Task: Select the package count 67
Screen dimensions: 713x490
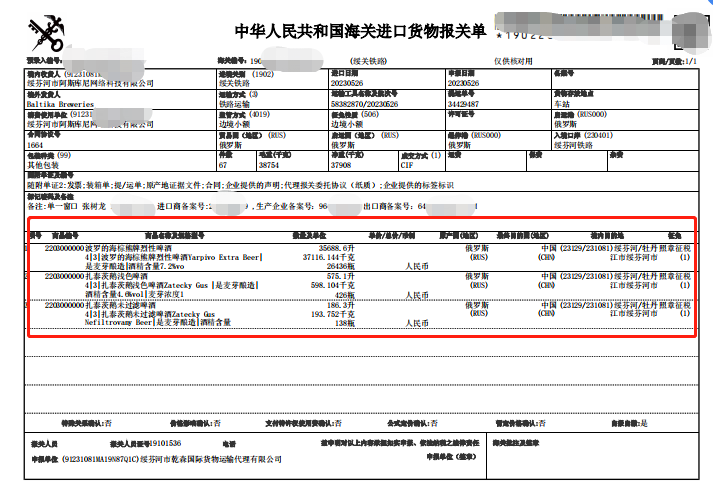Action: click(x=222, y=165)
